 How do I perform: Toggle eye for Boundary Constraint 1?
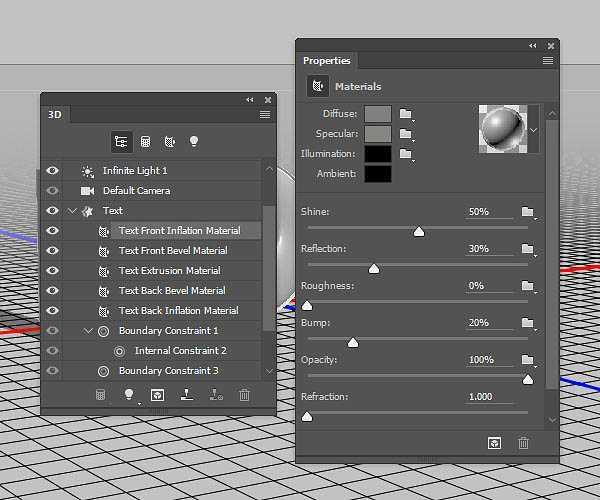pos(52,330)
